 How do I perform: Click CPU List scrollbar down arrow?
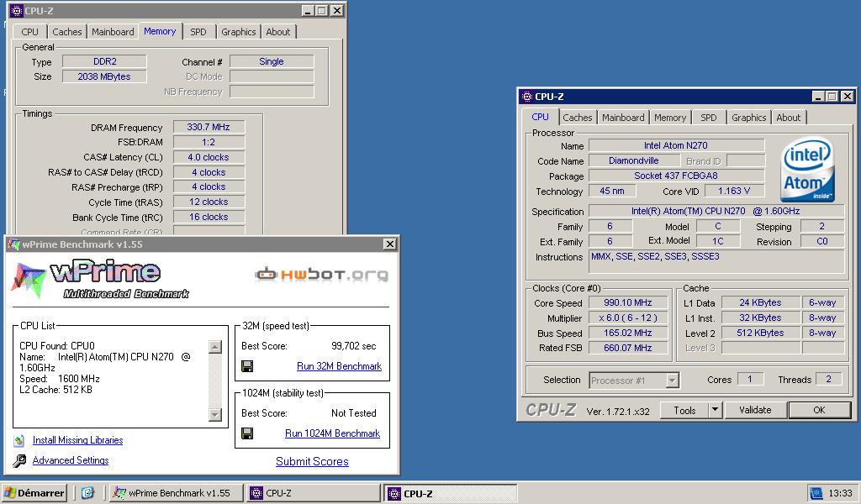click(215, 415)
